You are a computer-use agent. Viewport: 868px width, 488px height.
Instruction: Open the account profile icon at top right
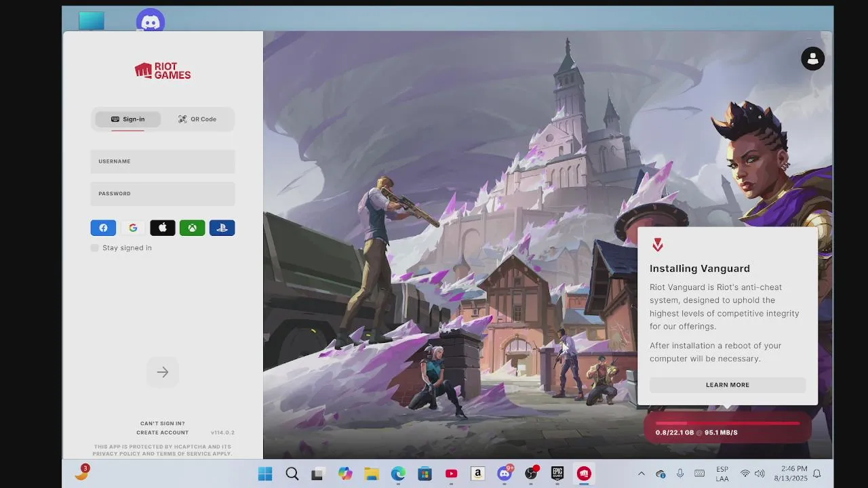tap(812, 58)
